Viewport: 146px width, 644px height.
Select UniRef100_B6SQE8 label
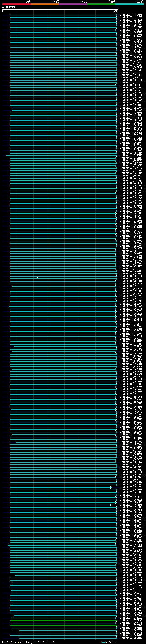131,530
